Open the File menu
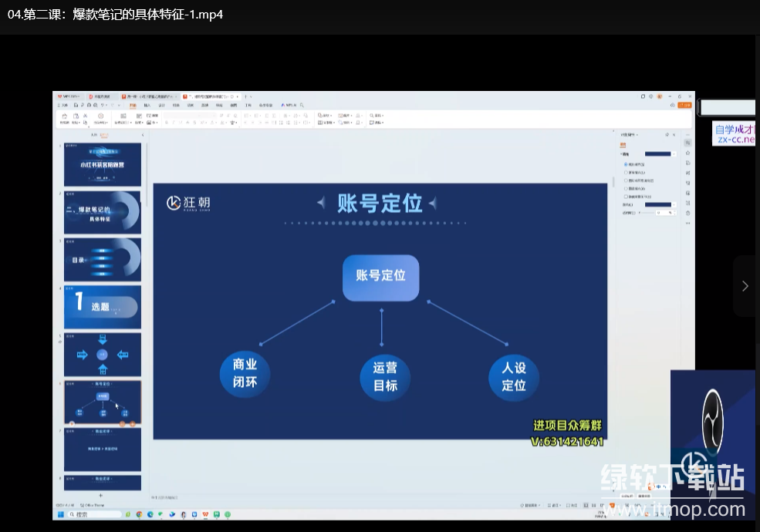Screen dimensions: 760x532 [63, 105]
